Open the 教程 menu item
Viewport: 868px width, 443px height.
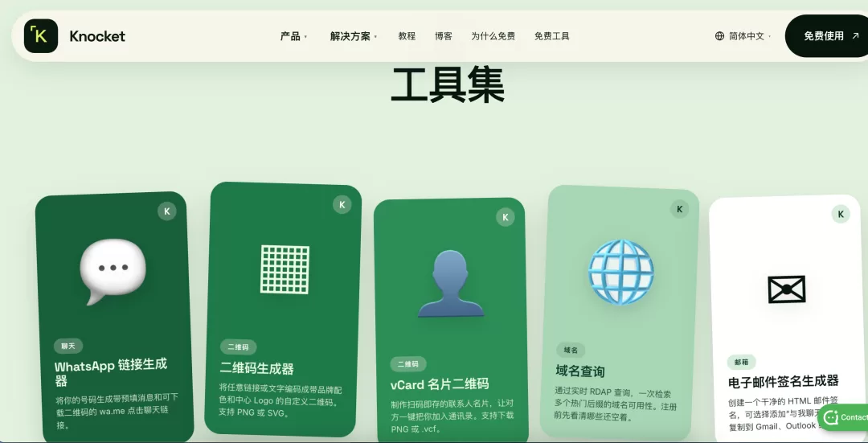[x=407, y=36]
